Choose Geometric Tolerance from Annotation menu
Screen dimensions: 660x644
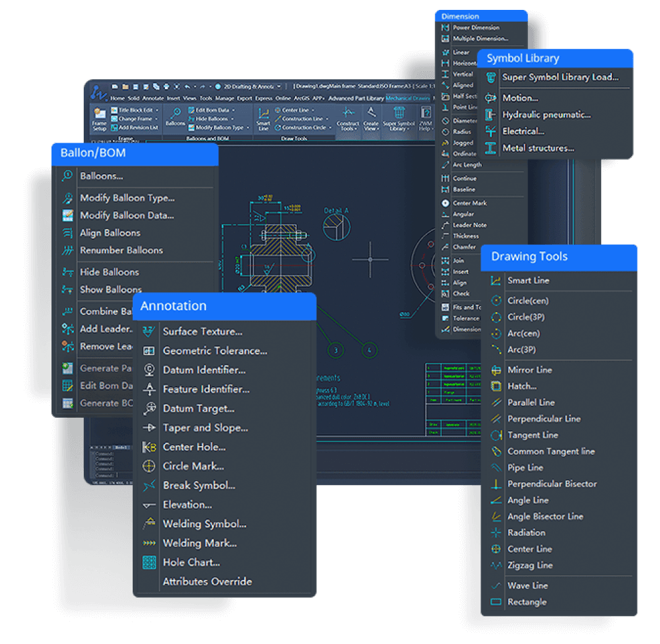tap(214, 351)
